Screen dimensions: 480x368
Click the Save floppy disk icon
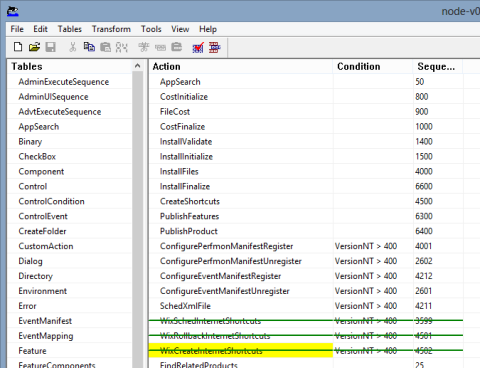click(x=51, y=47)
